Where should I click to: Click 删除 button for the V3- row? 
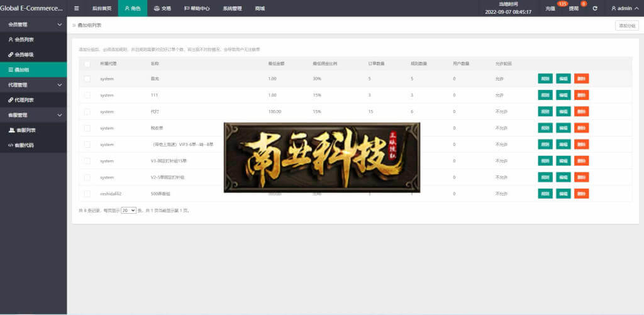(x=581, y=160)
